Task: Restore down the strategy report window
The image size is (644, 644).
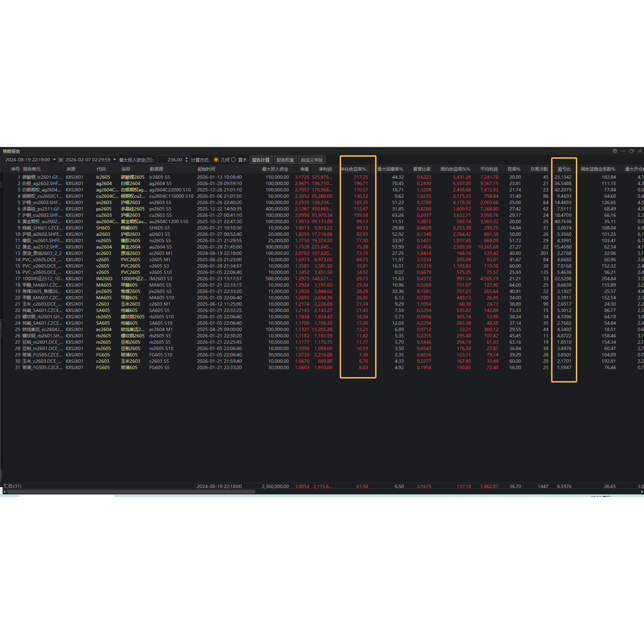Action: click(x=631, y=151)
